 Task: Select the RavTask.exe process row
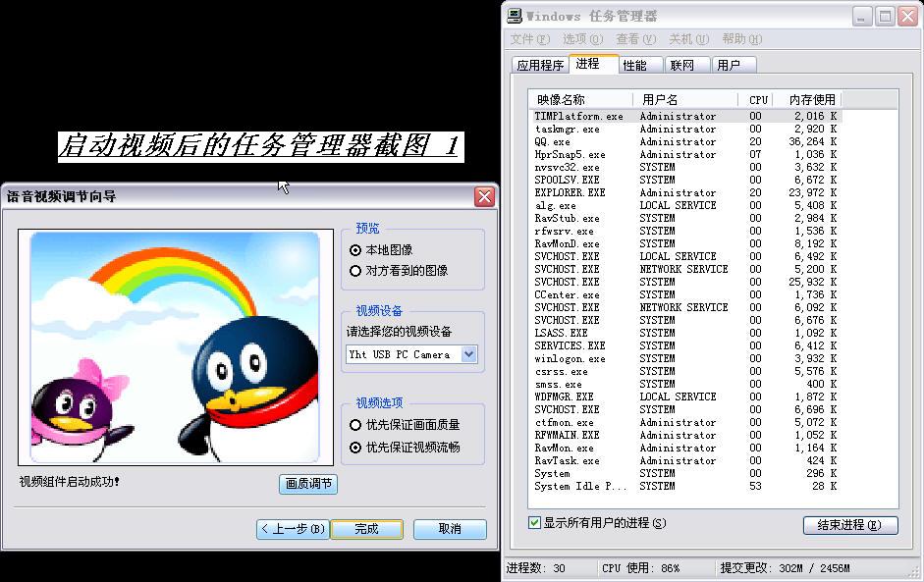686,460
